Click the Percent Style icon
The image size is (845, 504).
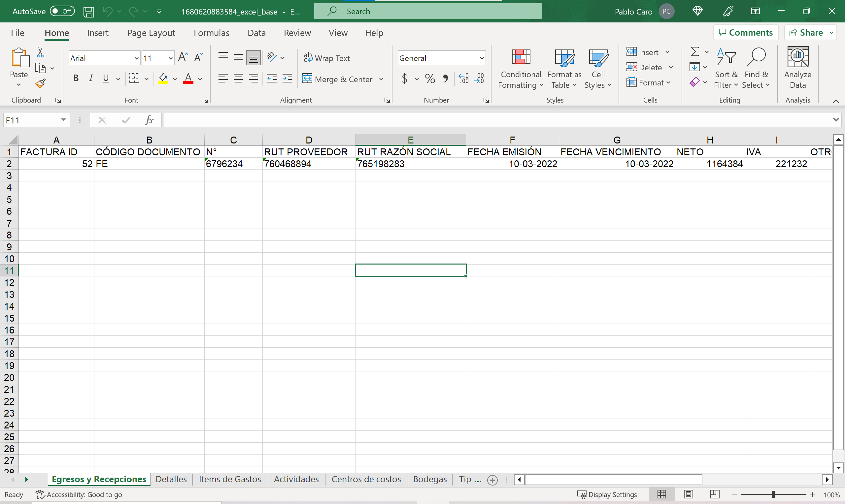pyautogui.click(x=430, y=79)
